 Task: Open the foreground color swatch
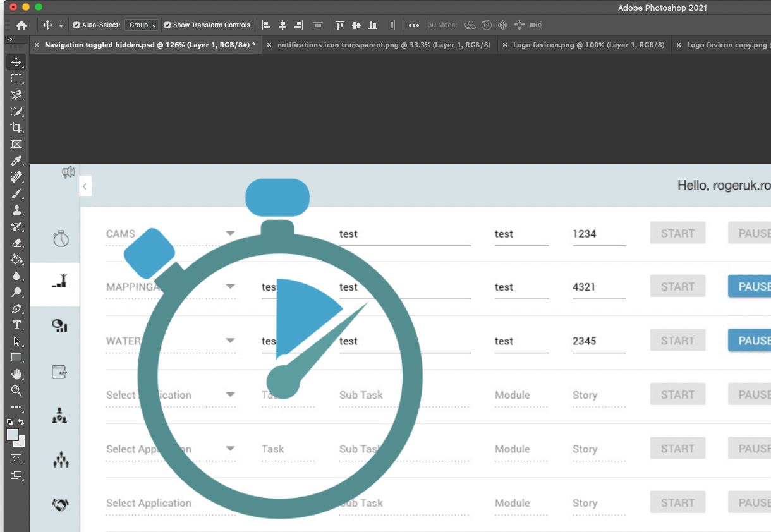pos(13,435)
